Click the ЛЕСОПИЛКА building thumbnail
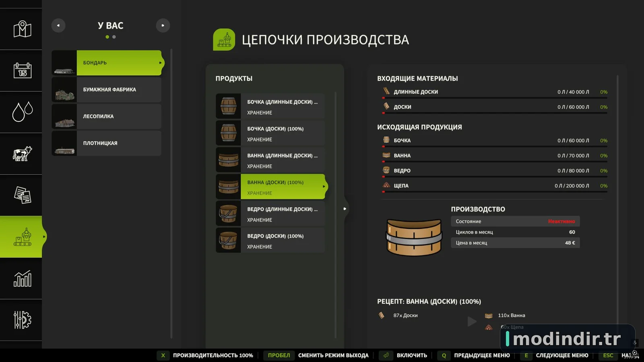This screenshot has width=644, height=362. pos(64,116)
